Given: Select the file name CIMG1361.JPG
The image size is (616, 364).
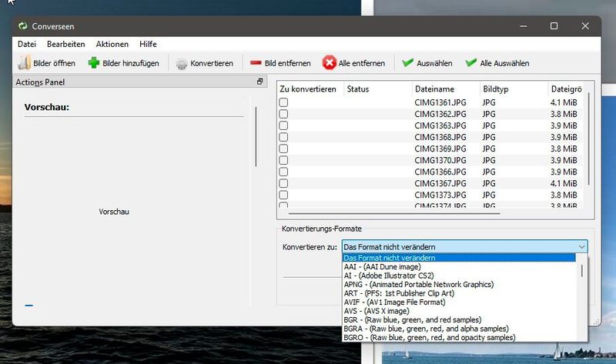Looking at the screenshot, I should coord(440,102).
